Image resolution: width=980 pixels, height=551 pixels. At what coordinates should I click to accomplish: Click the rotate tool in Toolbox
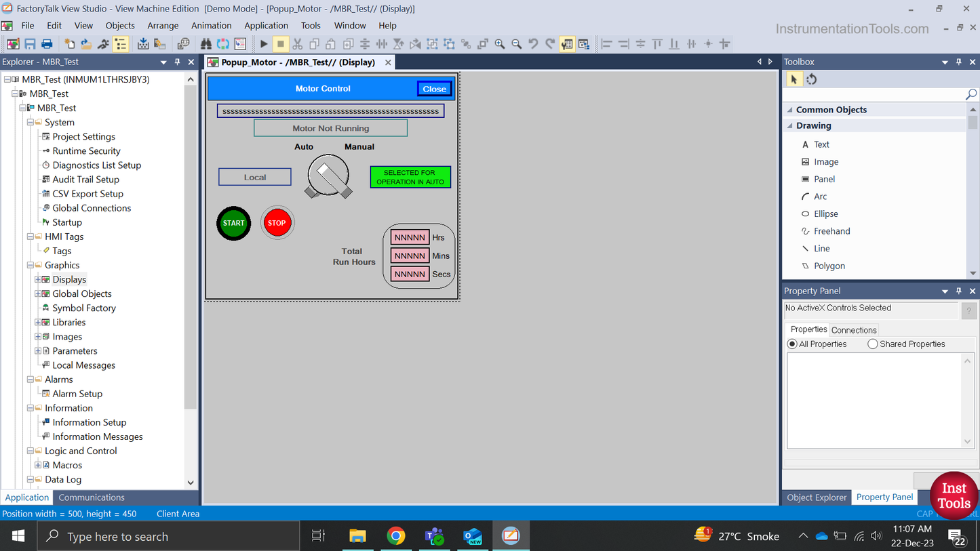(x=812, y=79)
